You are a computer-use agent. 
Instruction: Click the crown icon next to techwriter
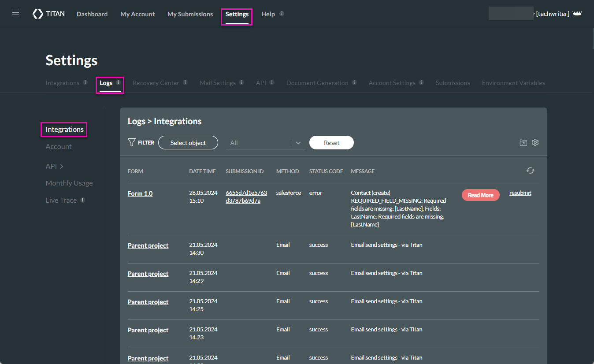click(577, 13)
